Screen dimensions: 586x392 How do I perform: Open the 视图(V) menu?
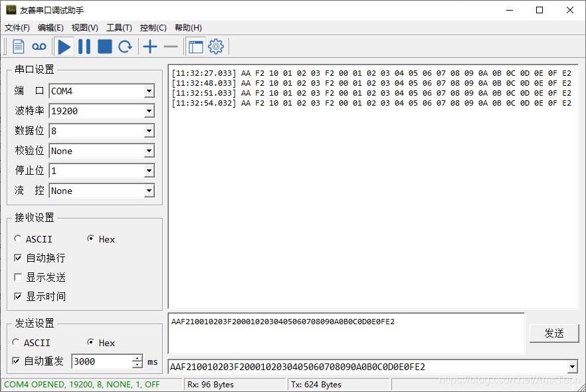click(85, 28)
